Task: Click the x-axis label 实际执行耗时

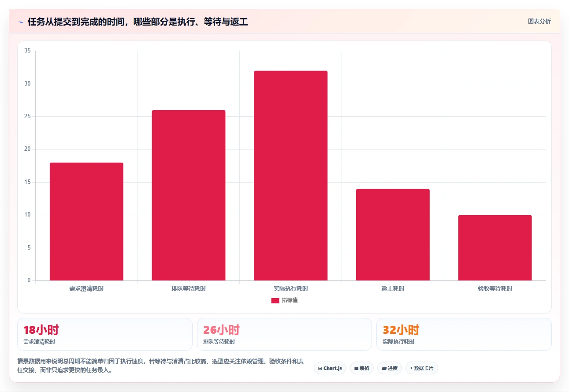Action: (290, 289)
